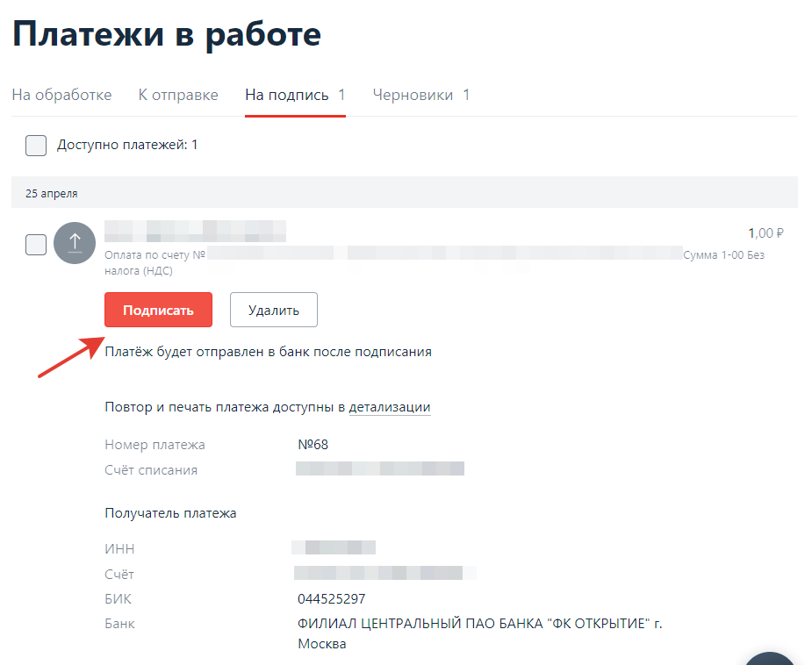812x665 pixels.
Task: Check the box for the 25 April payment
Action: click(36, 245)
